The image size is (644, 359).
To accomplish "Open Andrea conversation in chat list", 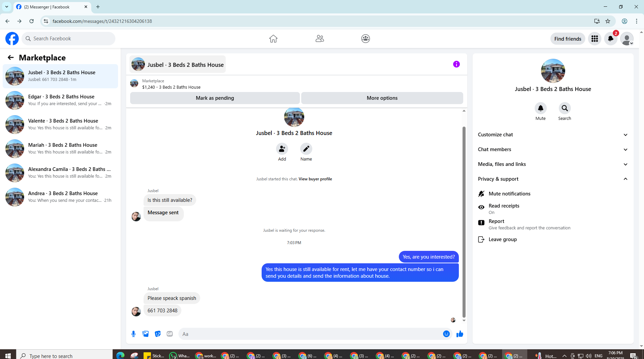I will pyautogui.click(x=60, y=197).
